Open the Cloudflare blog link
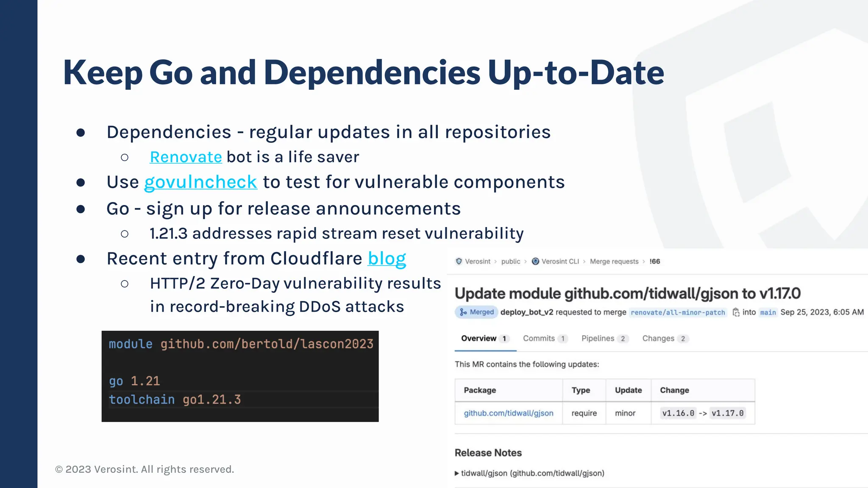 coord(387,258)
